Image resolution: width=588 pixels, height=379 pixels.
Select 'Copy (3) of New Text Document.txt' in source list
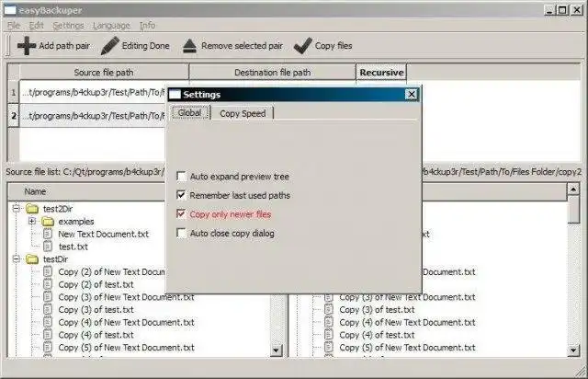tap(127, 297)
